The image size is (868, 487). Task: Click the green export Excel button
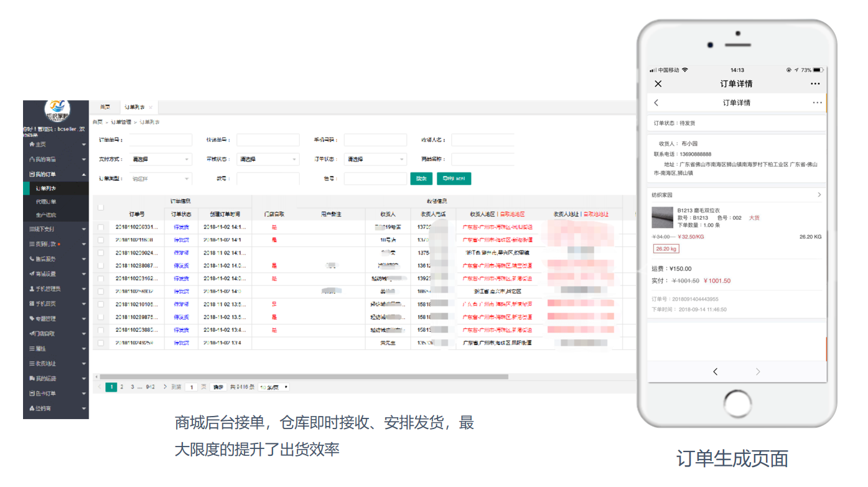454,179
